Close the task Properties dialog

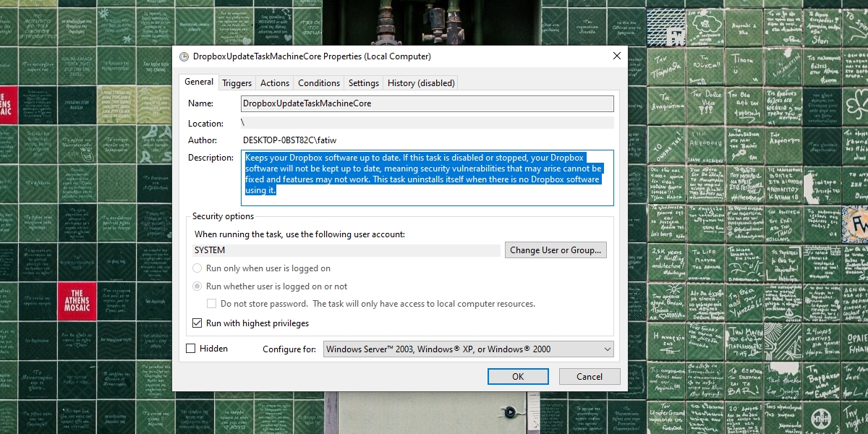[617, 56]
